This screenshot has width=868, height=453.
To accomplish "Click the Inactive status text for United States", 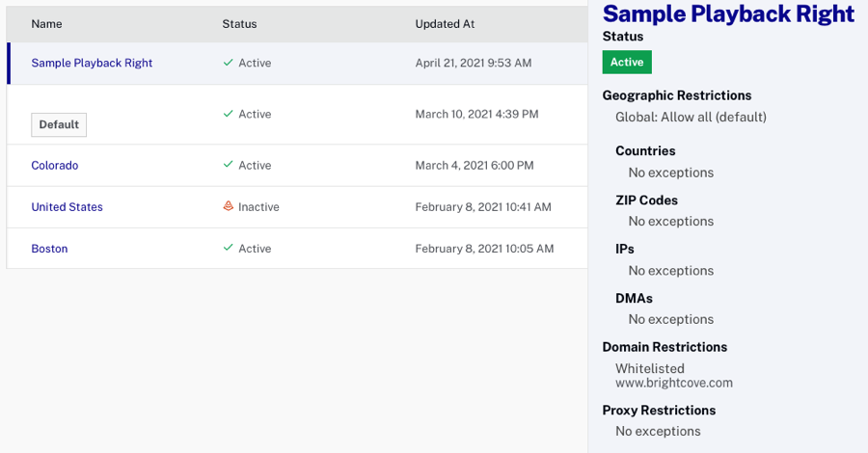I will click(x=258, y=206).
